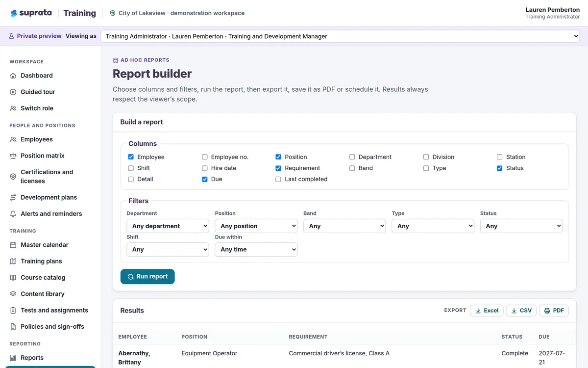This screenshot has height=368, width=588.
Task: Export results as PDF
Action: pyautogui.click(x=554, y=311)
